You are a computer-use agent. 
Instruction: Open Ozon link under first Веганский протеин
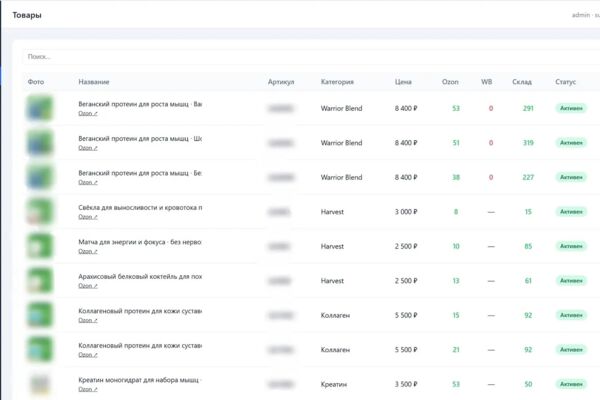click(x=88, y=113)
